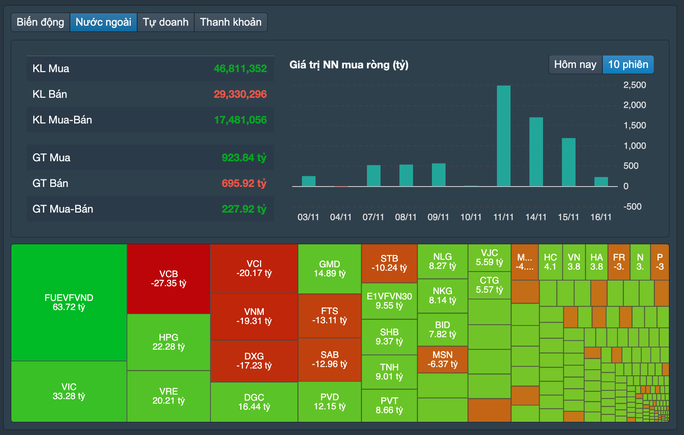Select the Nước ngoài tab
Viewport: 684px width, 435px height.
tap(103, 21)
